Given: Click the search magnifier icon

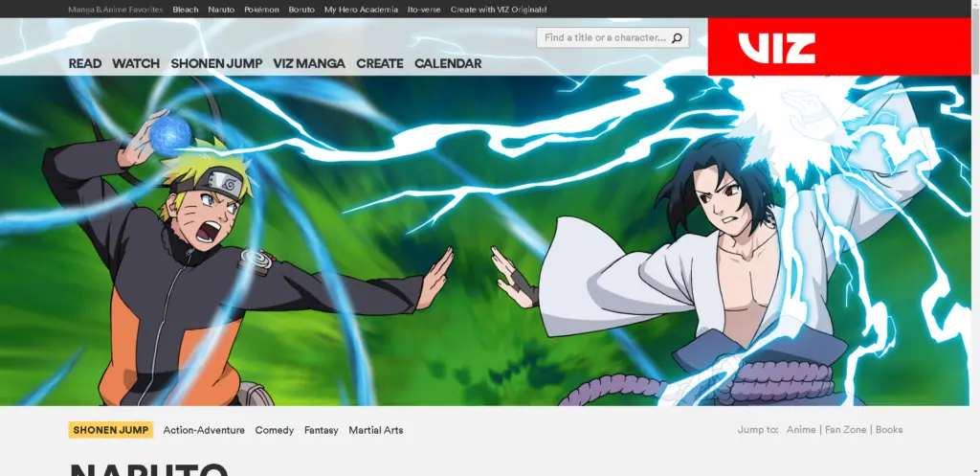Looking at the screenshot, I should (x=677, y=38).
